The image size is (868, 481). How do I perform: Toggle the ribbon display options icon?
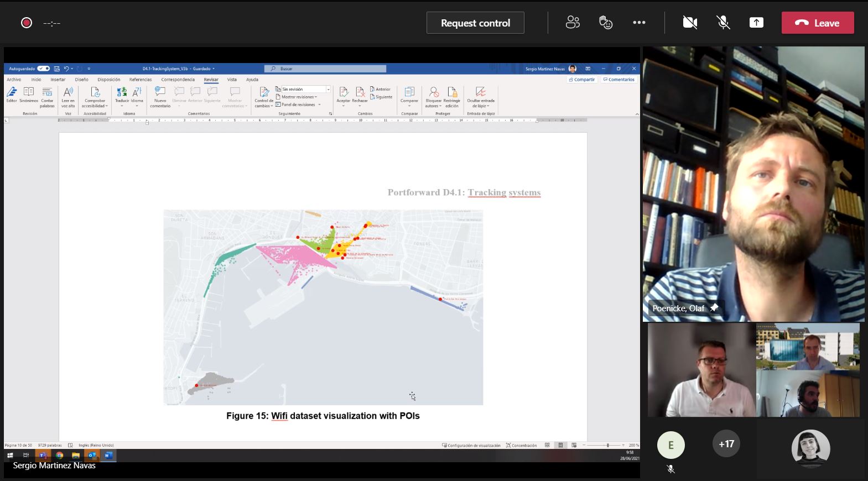[x=588, y=69]
